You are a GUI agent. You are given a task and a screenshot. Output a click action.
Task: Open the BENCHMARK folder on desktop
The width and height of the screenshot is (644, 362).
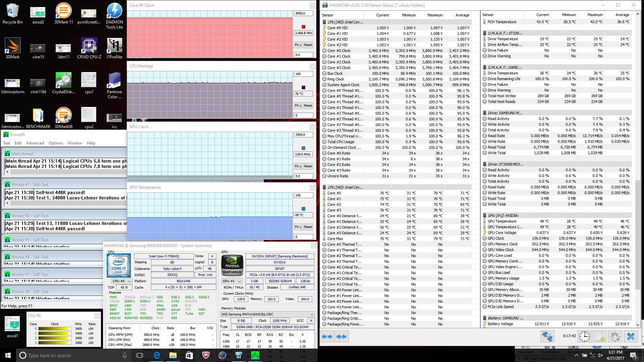[x=38, y=118]
